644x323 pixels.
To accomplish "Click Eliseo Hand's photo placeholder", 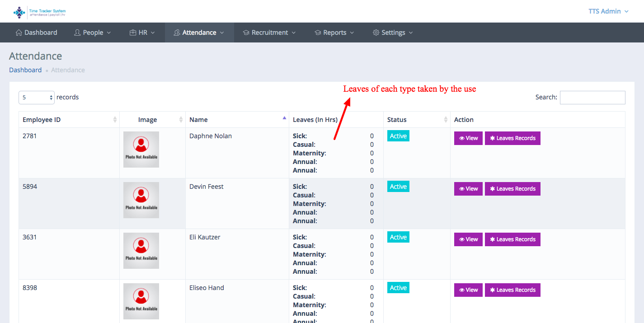I will (141, 301).
